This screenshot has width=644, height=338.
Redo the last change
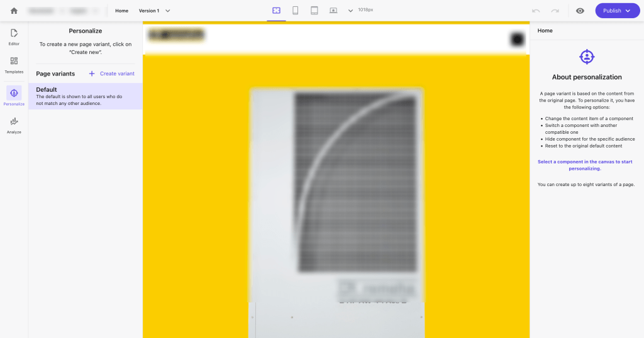555,11
